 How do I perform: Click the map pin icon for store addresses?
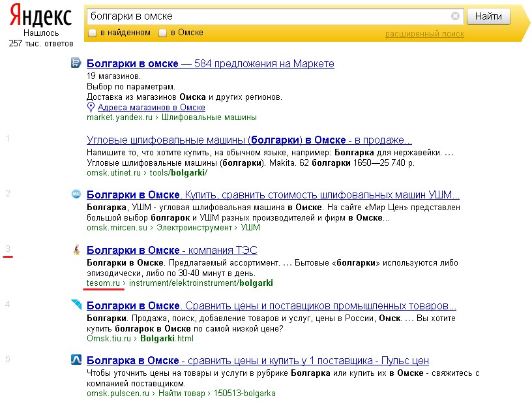(x=91, y=107)
